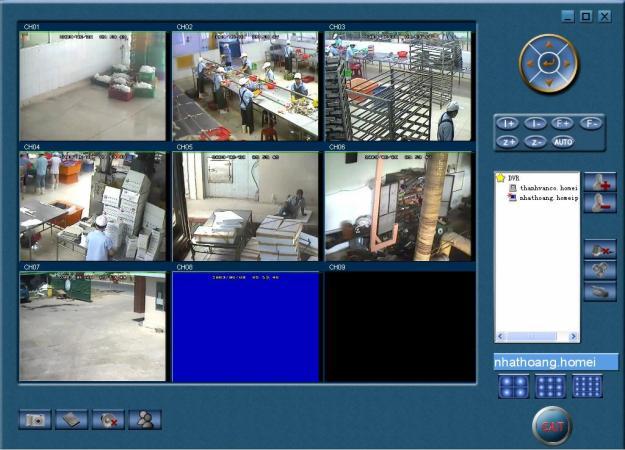The height and width of the screenshot is (450, 625).
Task: Switch to four-channel grid layout
Action: tap(514, 386)
